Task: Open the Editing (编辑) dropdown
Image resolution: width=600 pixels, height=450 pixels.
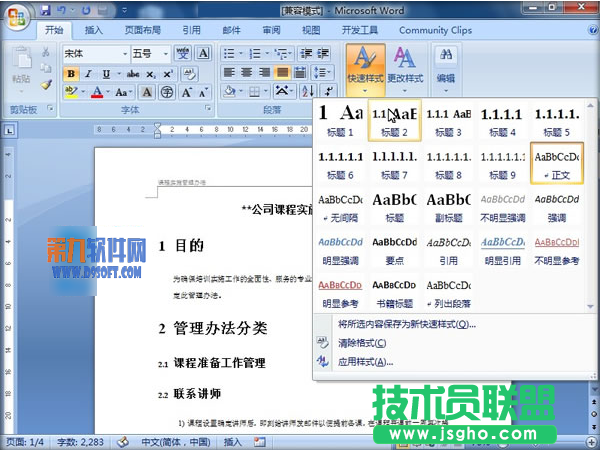Action: pos(446,70)
